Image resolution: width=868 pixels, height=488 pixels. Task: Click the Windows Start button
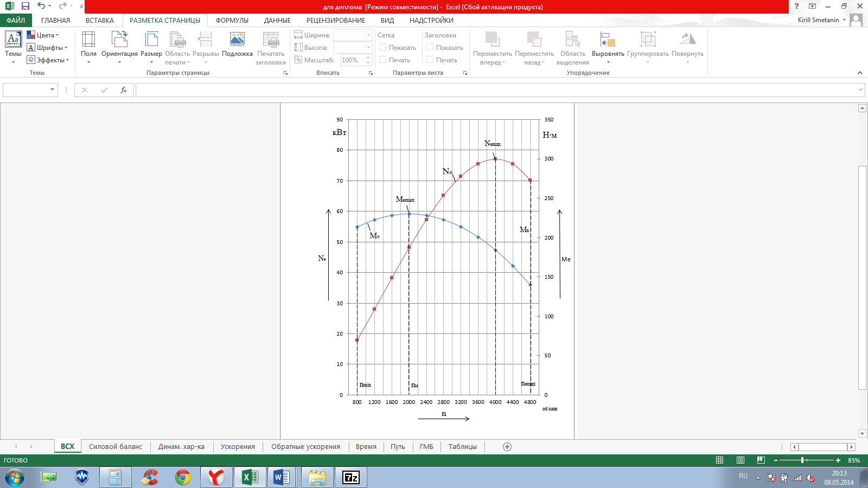[x=14, y=477]
